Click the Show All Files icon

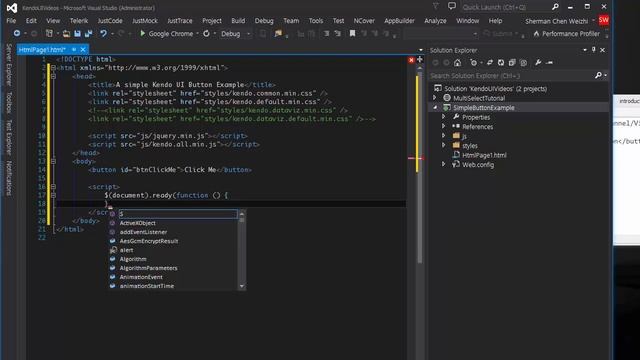tap(523, 62)
